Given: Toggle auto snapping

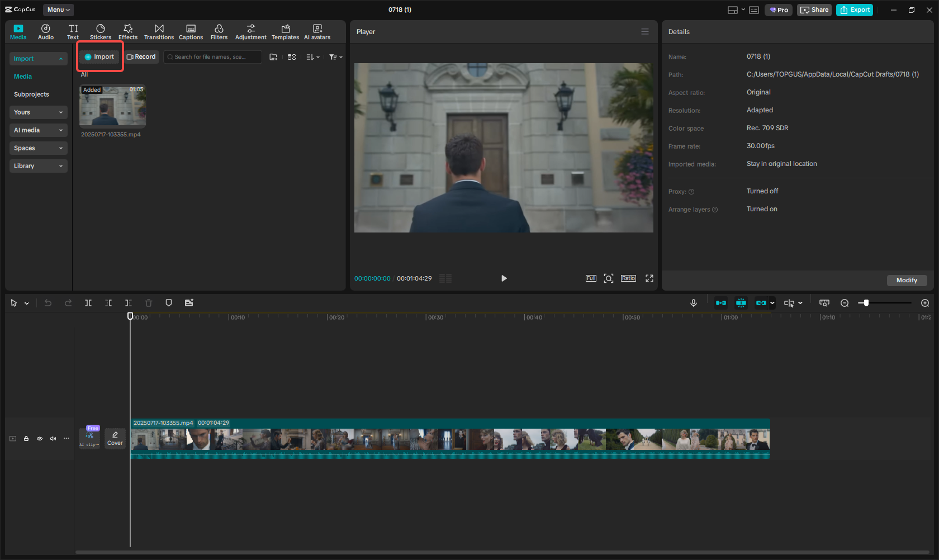Looking at the screenshot, I should coord(741,303).
